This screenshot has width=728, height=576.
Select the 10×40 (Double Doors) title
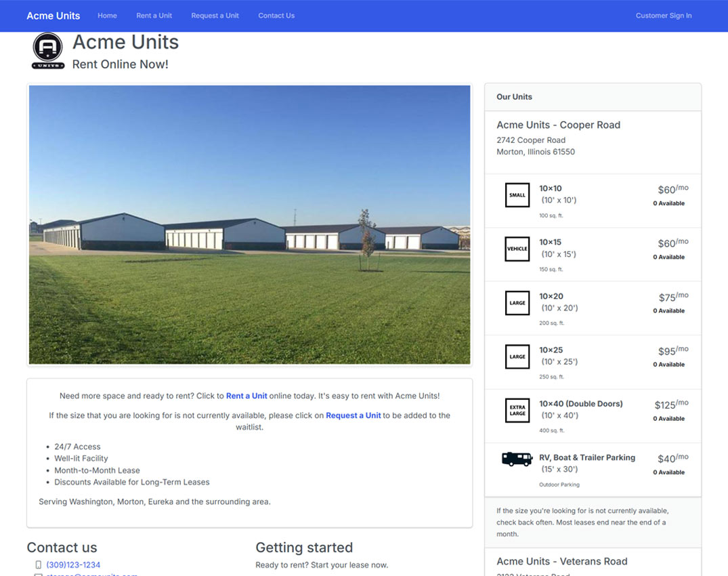[581, 404]
